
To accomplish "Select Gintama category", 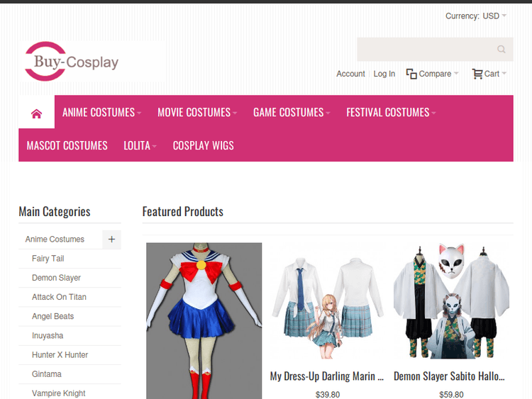I will tap(47, 374).
